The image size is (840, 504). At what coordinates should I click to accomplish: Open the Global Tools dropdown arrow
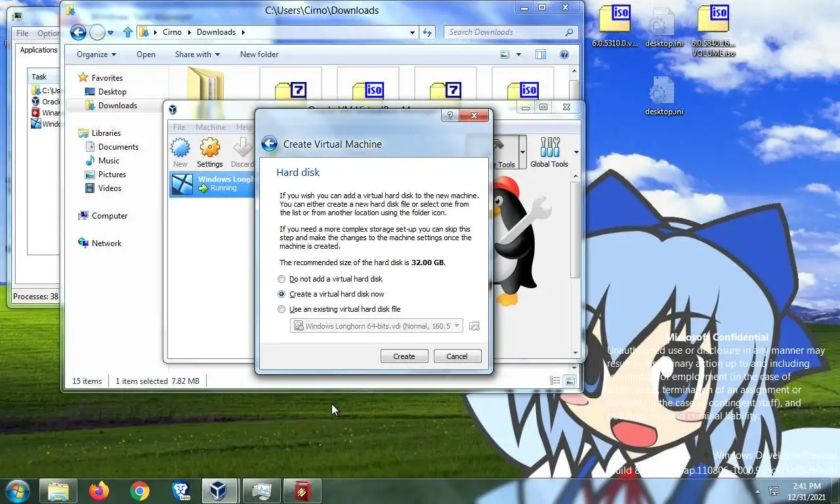tap(575, 152)
